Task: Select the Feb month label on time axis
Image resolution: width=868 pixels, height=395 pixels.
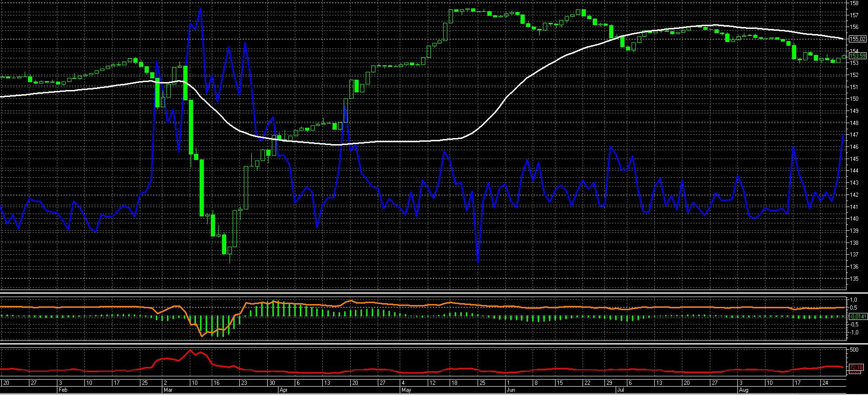Action: (62, 389)
